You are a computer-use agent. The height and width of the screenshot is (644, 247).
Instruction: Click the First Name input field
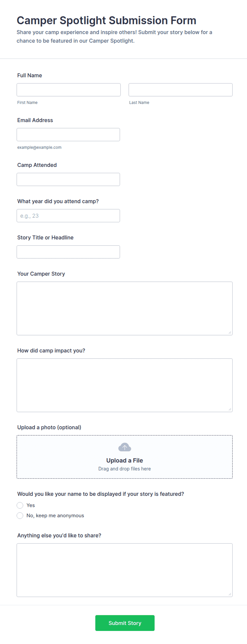(69, 90)
